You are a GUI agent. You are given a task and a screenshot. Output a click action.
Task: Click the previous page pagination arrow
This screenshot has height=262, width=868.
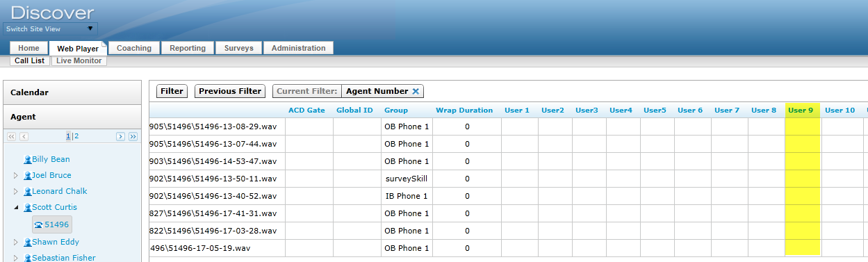pos(24,137)
